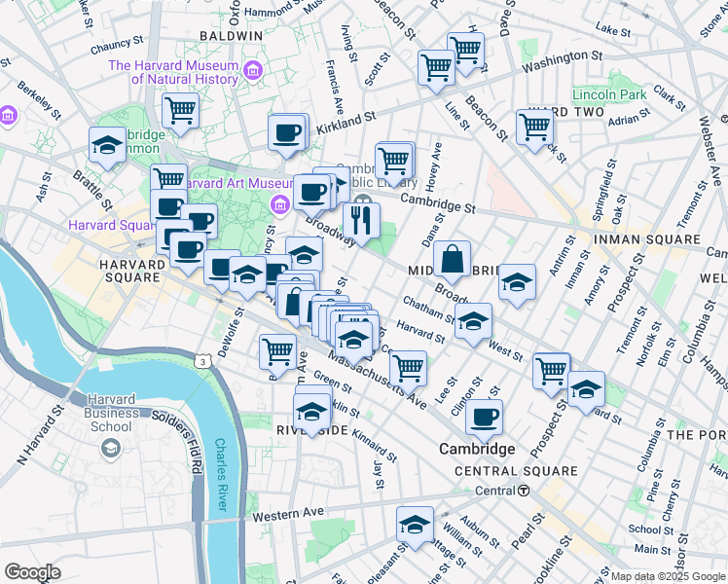Select the Kinnaird St label

374,446
